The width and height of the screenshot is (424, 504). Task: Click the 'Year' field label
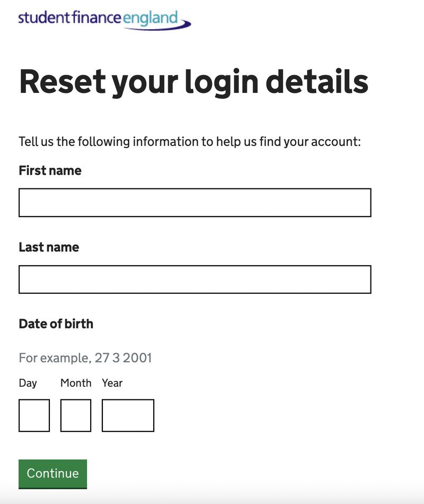[112, 383]
